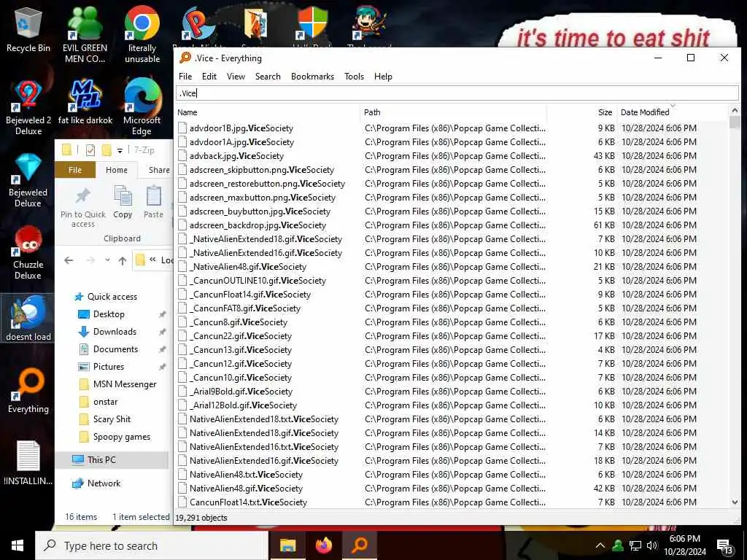Click the Everything taskbar icon

(x=360, y=545)
